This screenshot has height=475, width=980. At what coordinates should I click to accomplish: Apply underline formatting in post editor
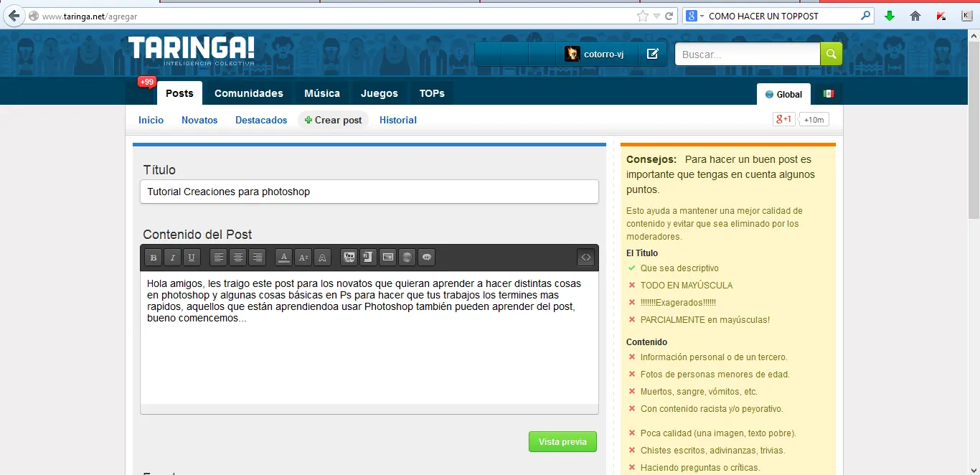pos(192,258)
